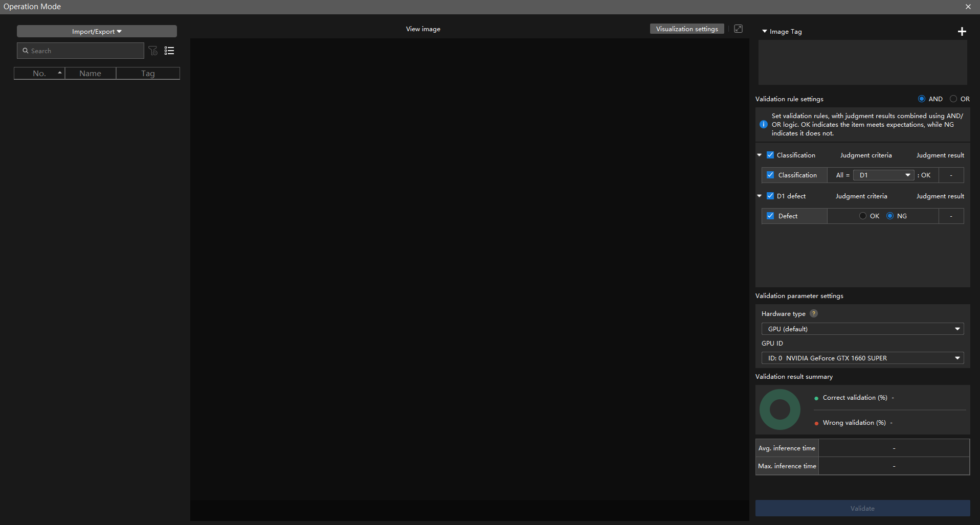980x525 pixels.
Task: Select the AND logic radio button
Action: click(922, 99)
